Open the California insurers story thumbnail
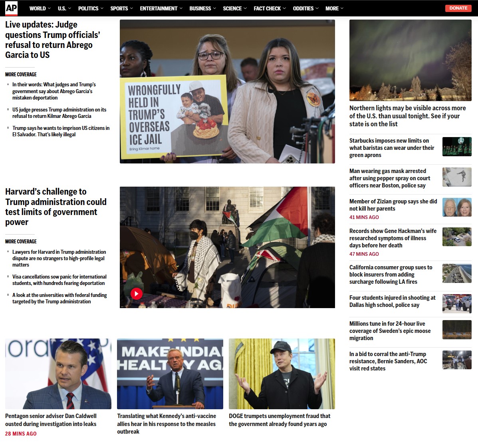 457,273
